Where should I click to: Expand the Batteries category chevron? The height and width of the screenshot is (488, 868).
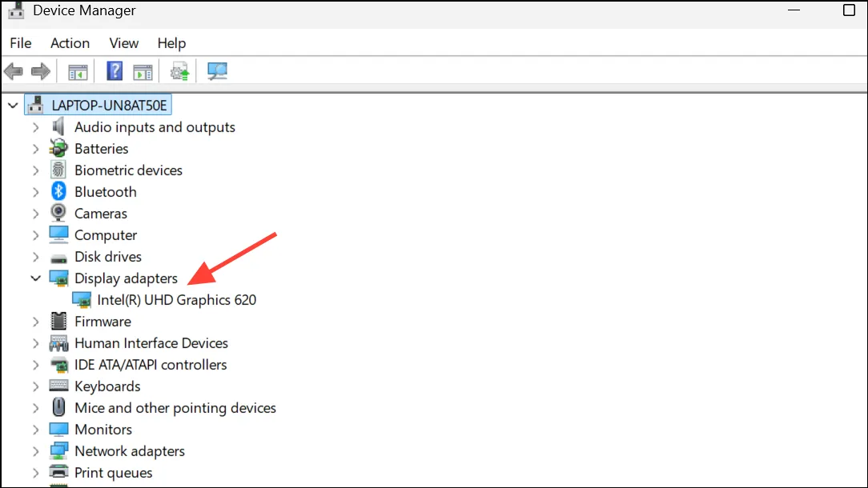(35, 149)
